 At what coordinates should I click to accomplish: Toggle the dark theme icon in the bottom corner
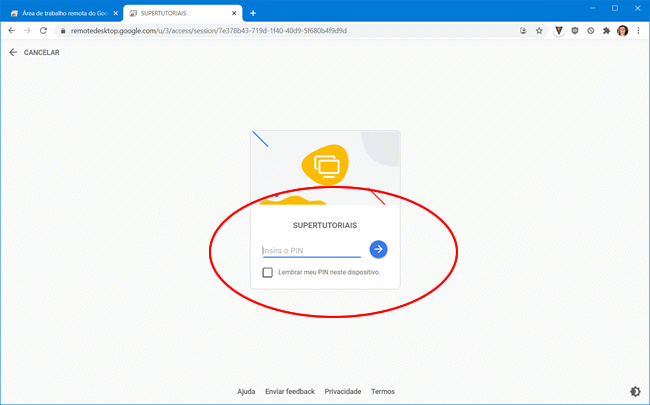636,391
